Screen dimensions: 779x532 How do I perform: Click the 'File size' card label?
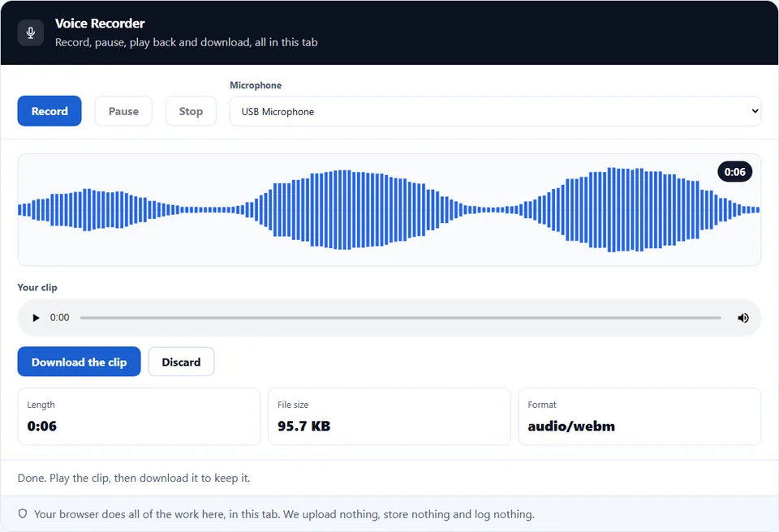(x=293, y=405)
